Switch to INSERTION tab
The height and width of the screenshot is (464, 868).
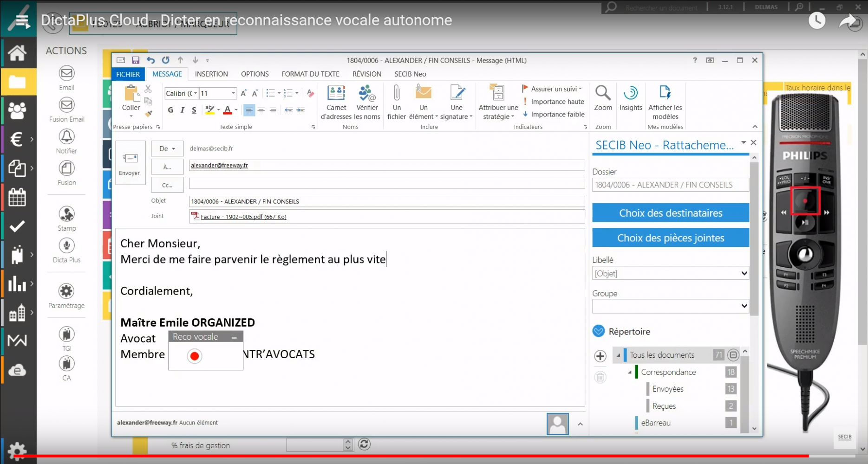point(211,74)
